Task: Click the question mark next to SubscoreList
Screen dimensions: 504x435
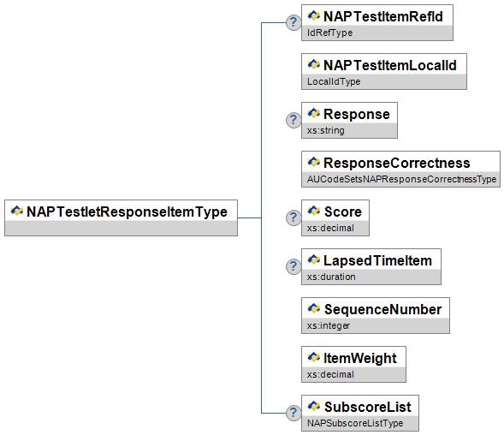Action: [x=294, y=413]
